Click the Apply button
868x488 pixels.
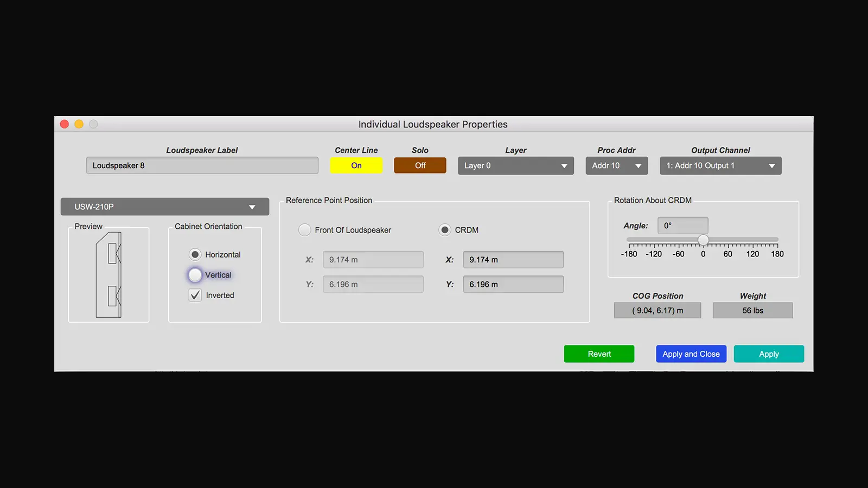pyautogui.click(x=769, y=354)
